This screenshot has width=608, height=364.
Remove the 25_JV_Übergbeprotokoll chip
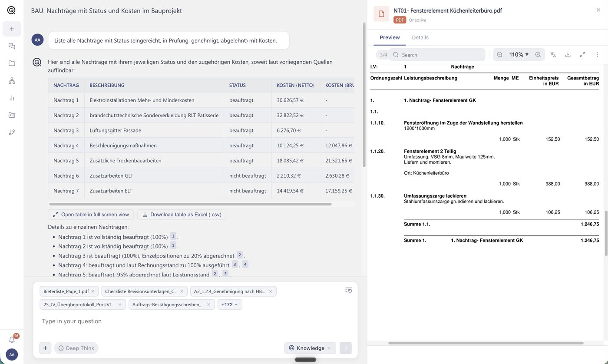coord(120,304)
